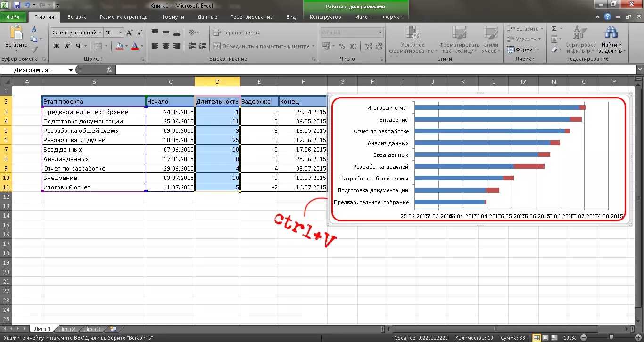Toggle italic formatting К
Image resolution: width=644 pixels, height=342 pixels.
pyautogui.click(x=67, y=46)
